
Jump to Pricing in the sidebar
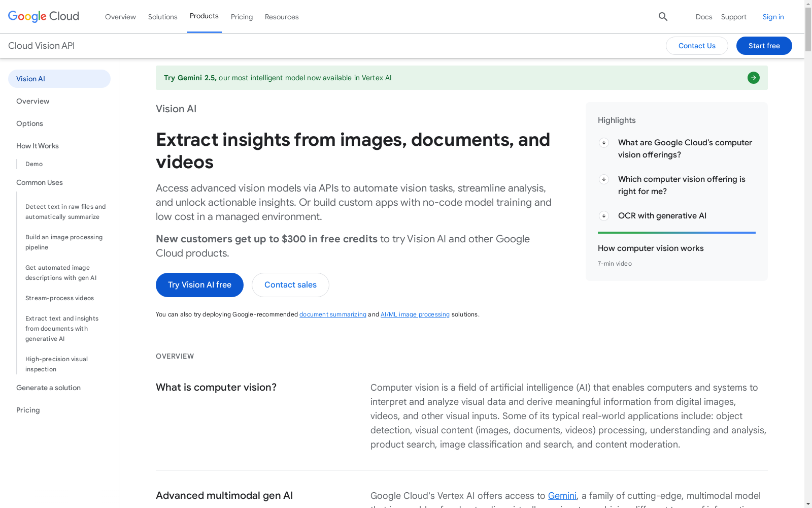click(x=28, y=410)
